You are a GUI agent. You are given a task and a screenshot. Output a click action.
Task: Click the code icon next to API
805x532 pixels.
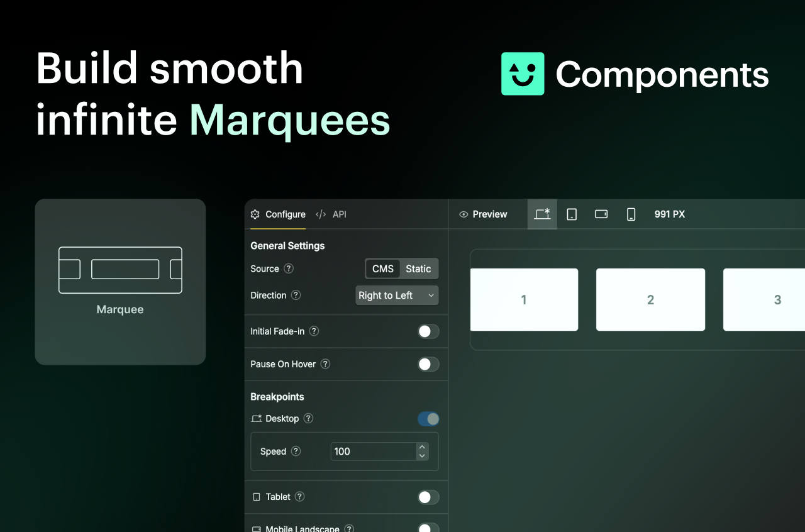click(321, 214)
